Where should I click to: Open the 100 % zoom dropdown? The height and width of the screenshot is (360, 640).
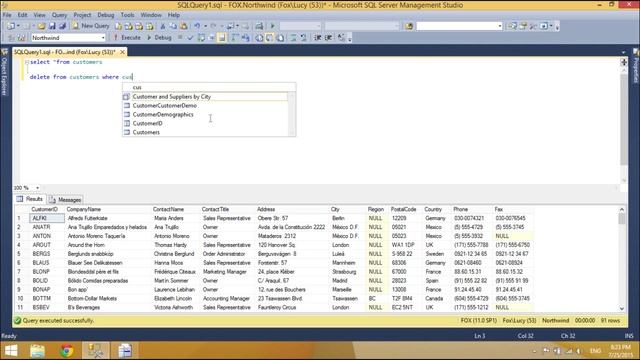pos(37,188)
